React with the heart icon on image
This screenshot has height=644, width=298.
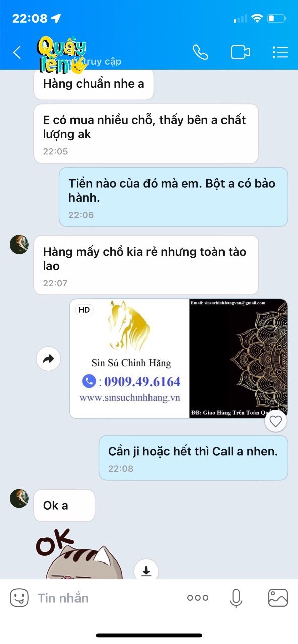coord(275,421)
